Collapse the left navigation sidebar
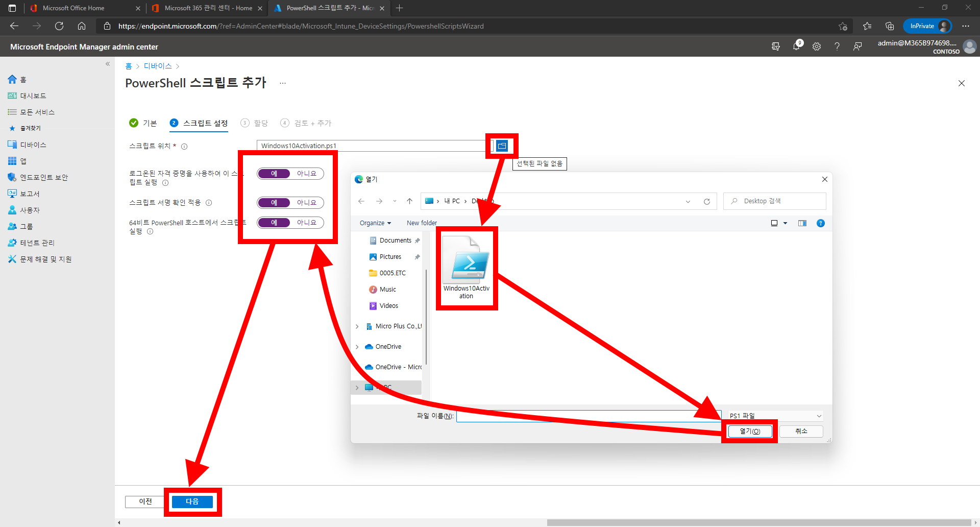This screenshot has width=980, height=527. 108,64
